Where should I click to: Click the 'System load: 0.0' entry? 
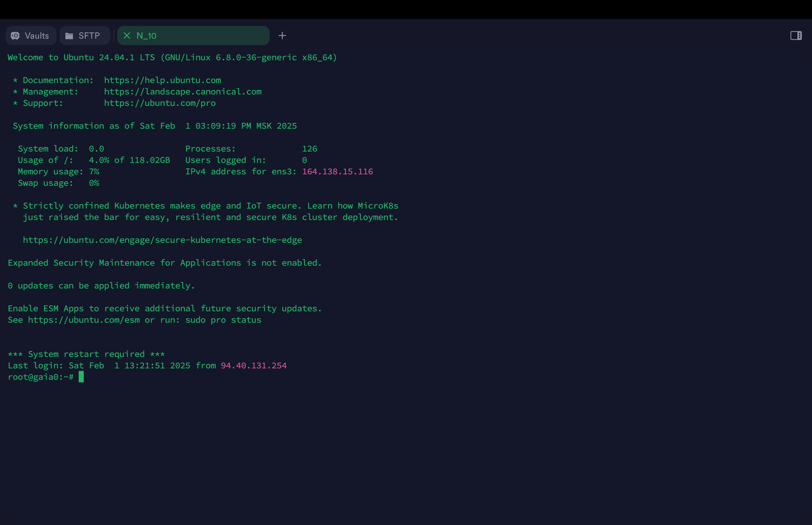[x=61, y=149]
